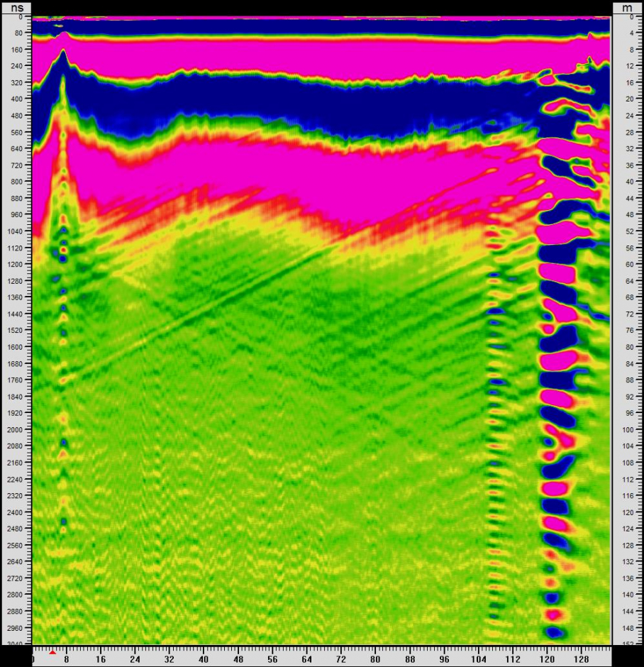The width and height of the screenshot is (644, 667).
Task: Click the lowest blue blob in the radargram's right column
Action: pos(555,632)
